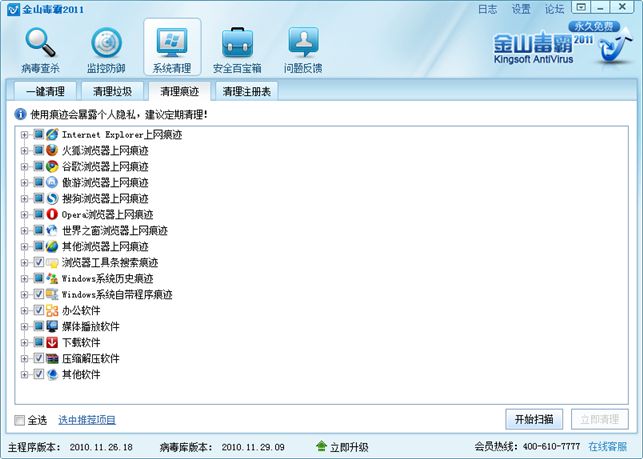Switch to the 清理垃圾 tab
Screen dimensions: 643x459
pyautogui.click(x=112, y=92)
